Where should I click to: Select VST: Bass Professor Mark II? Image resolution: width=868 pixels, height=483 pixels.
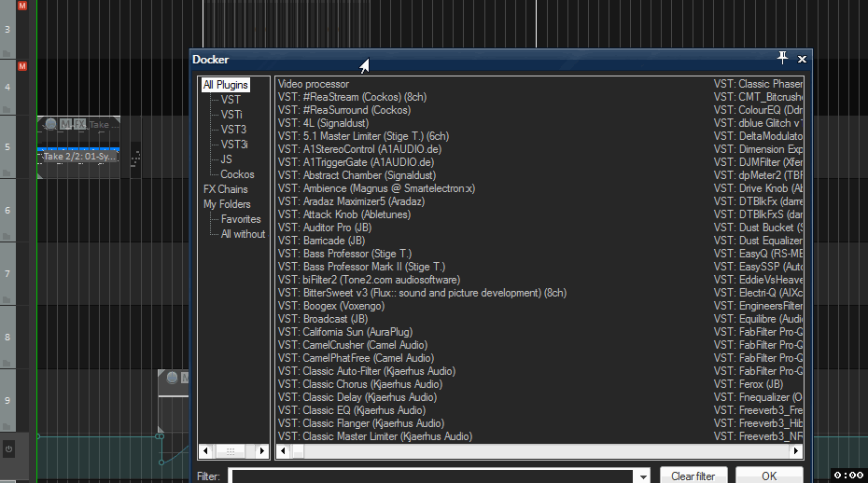click(x=361, y=267)
